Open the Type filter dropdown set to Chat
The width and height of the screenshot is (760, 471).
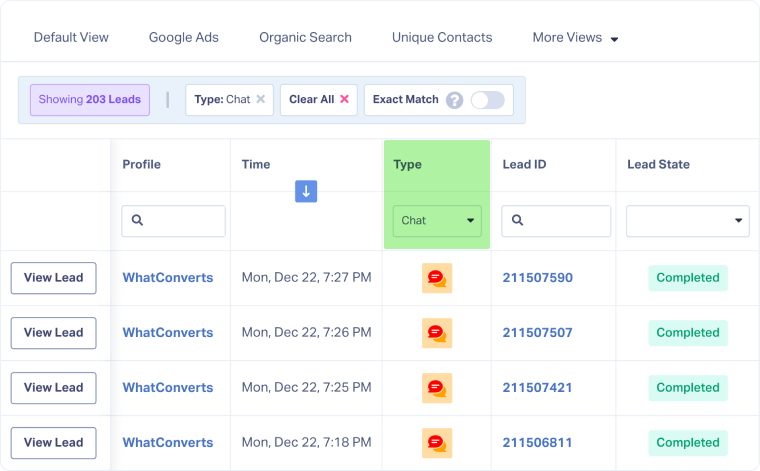437,221
